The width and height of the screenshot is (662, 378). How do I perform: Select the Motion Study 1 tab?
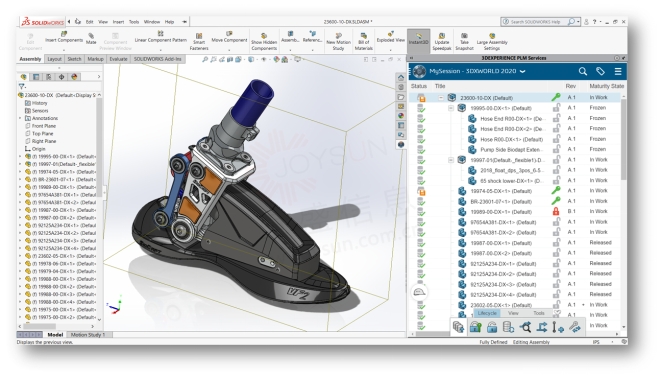(87, 334)
